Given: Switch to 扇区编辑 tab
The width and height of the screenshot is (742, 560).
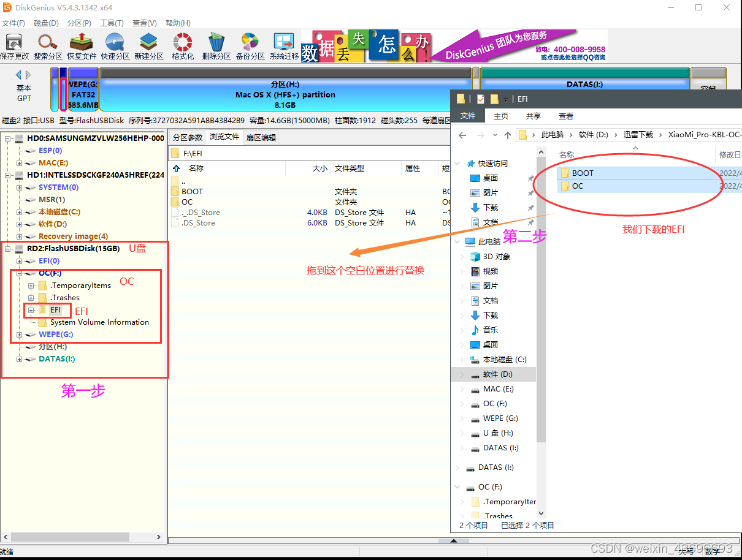Looking at the screenshot, I should [261, 137].
